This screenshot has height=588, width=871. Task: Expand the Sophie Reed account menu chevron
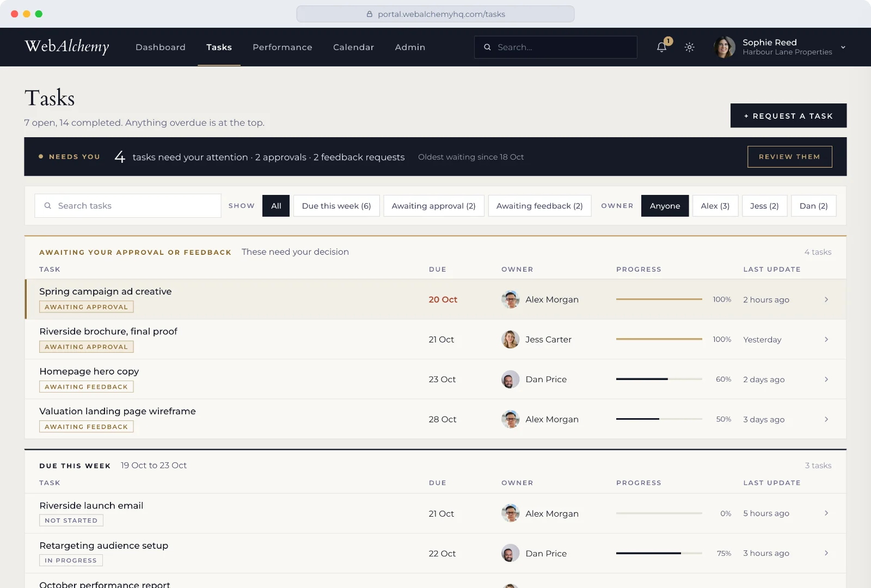coord(843,47)
